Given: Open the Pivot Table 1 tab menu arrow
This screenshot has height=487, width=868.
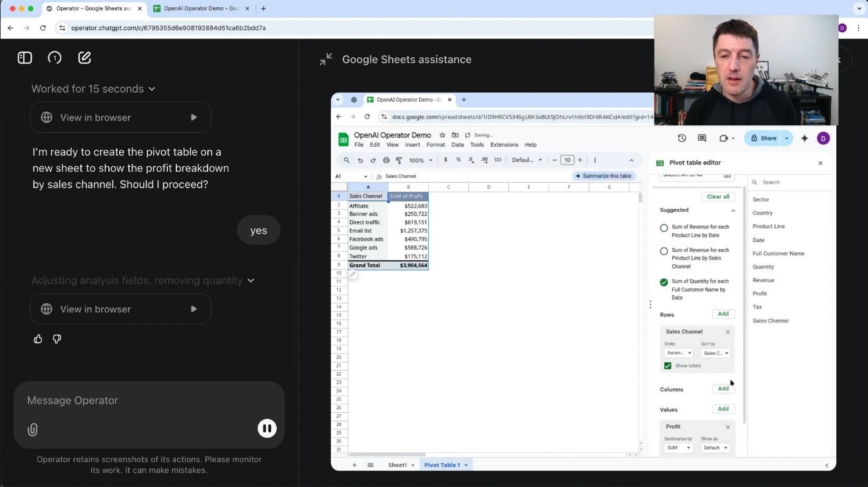Looking at the screenshot, I should click(467, 465).
